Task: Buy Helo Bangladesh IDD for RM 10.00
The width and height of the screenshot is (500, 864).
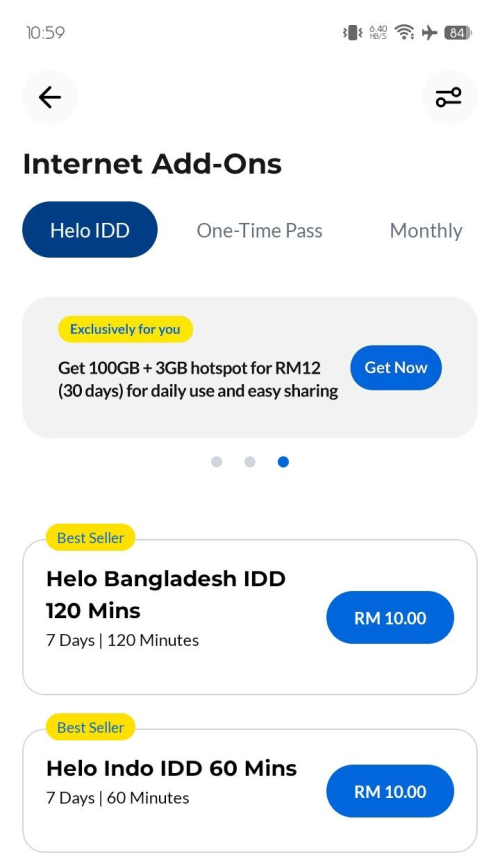Action: (390, 618)
